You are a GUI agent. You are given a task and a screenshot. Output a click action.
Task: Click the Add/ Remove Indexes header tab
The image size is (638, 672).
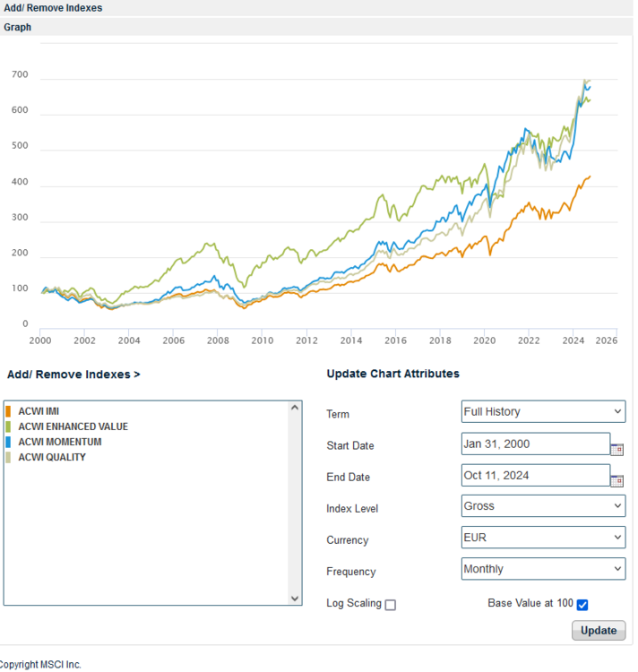53,8
